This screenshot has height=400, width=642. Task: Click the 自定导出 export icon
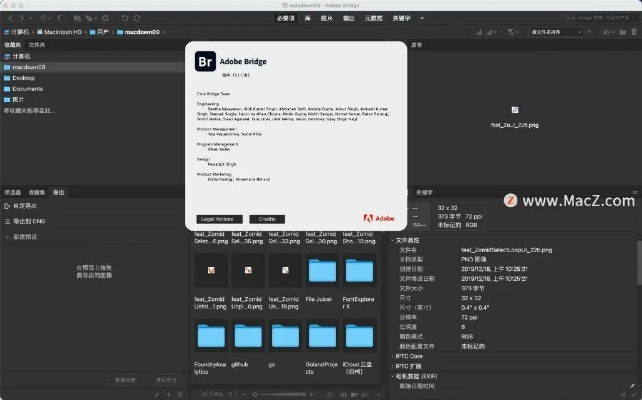8,205
